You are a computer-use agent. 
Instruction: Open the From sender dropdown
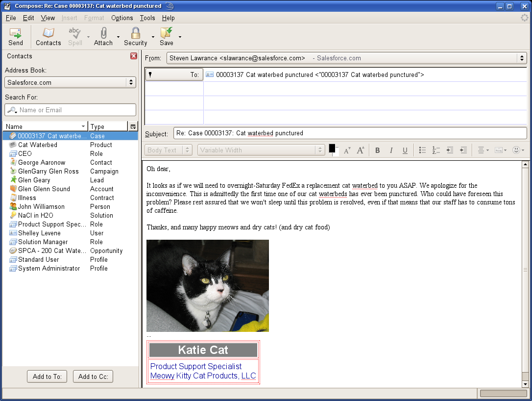(x=346, y=58)
